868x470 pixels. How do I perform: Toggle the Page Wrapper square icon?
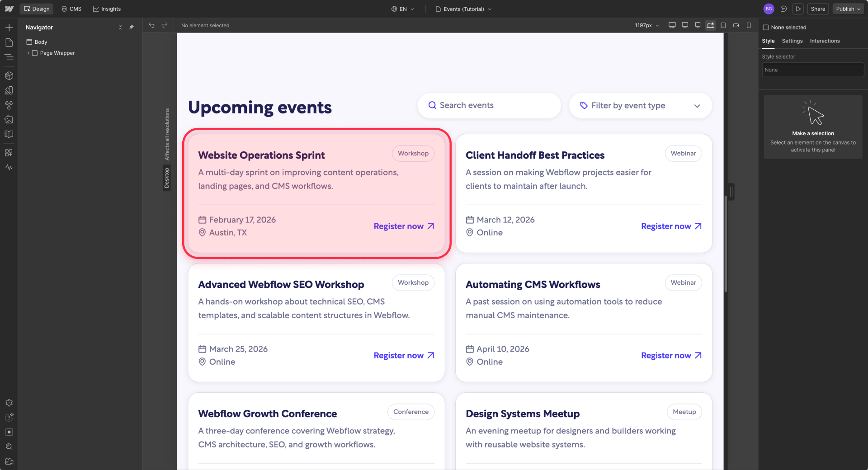click(x=35, y=53)
